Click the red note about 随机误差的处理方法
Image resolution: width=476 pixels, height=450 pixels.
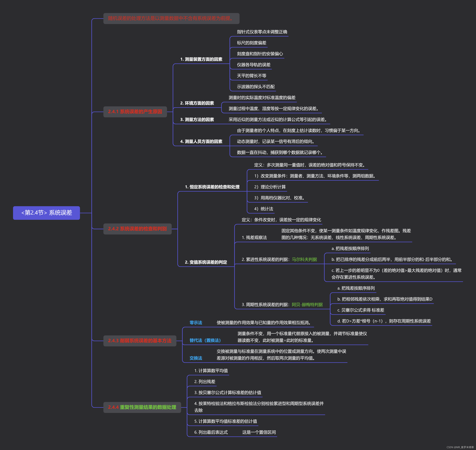tap(171, 19)
